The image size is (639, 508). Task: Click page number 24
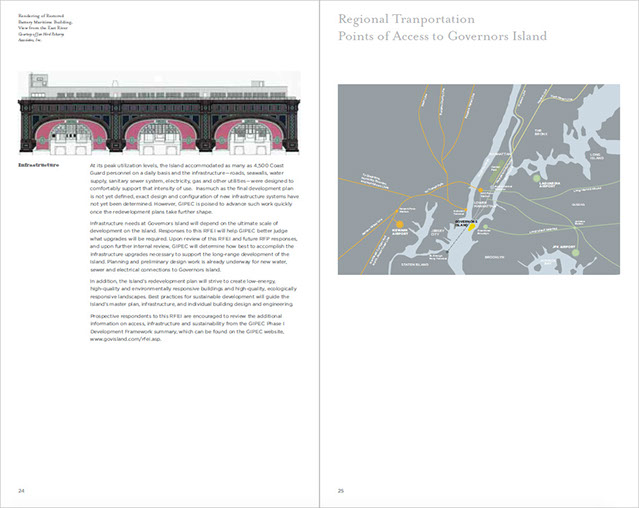pos(21,490)
